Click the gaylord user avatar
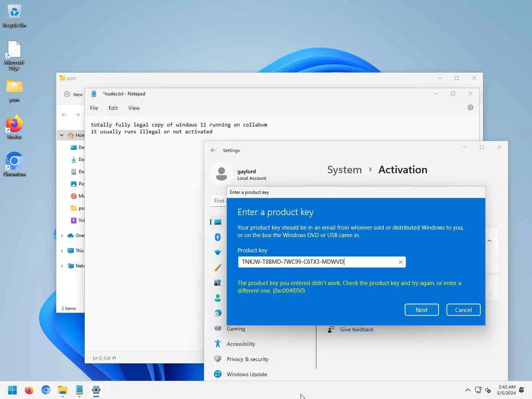The image size is (532, 399). pyautogui.click(x=222, y=174)
